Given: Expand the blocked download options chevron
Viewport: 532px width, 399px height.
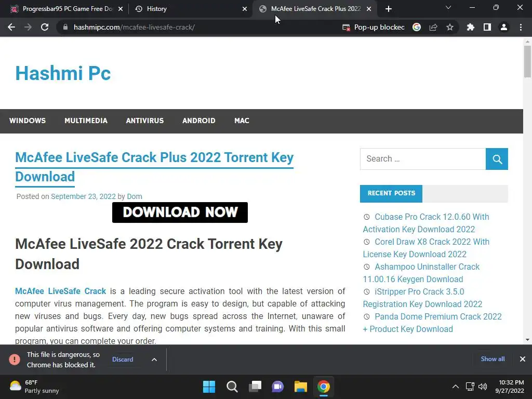Looking at the screenshot, I should (154, 360).
